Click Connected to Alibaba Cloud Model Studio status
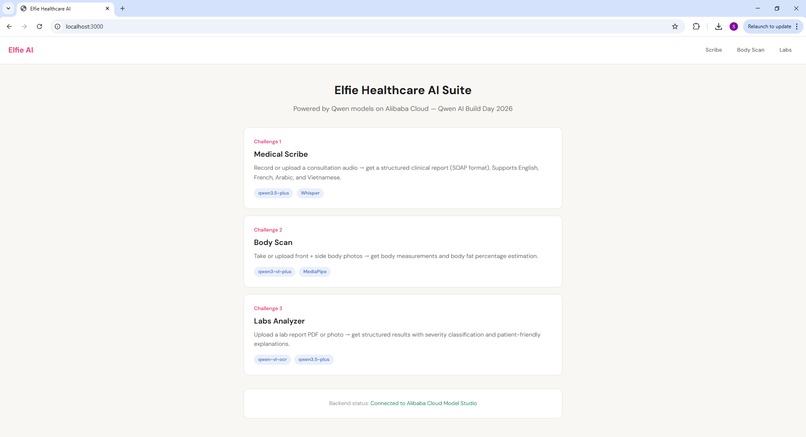806x437 pixels. [424, 403]
